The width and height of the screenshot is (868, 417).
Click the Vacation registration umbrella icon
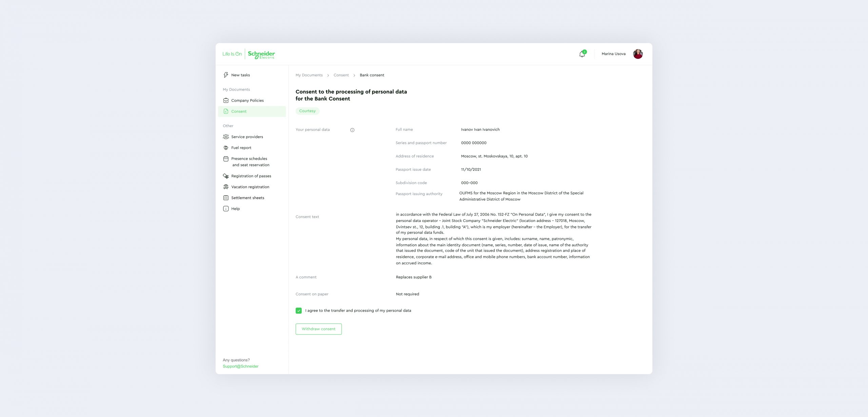[226, 187]
